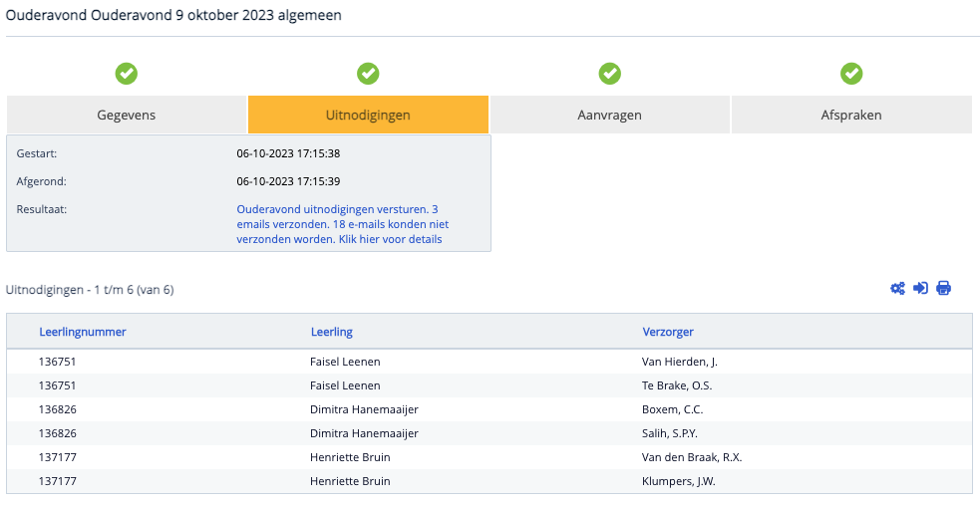Image resolution: width=980 pixels, height=507 pixels.
Task: Open the gears settings icon above the table
Action: pos(897,289)
